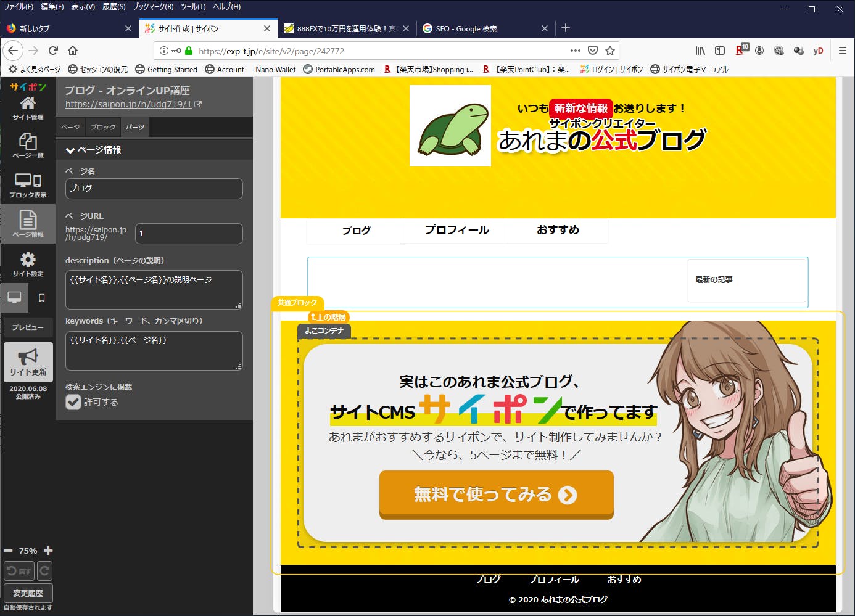Image resolution: width=855 pixels, height=616 pixels.
Task: Toggle 検索エンジンに掲載 許可する checkbox
Action: 73,402
